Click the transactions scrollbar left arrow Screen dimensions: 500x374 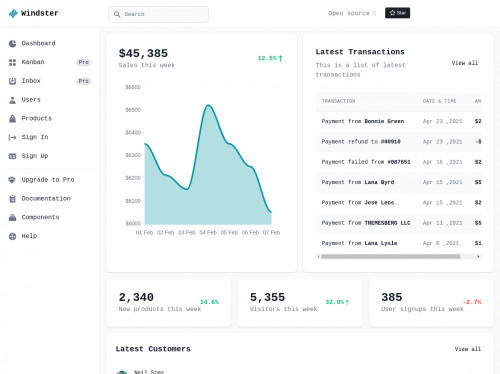click(319, 256)
